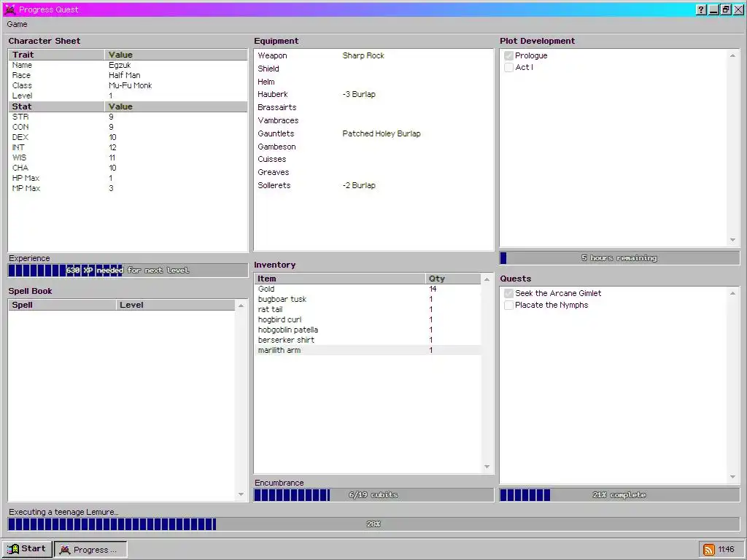The height and width of the screenshot is (560, 747).
Task: Select the Gold inventory row
Action: 368,289
